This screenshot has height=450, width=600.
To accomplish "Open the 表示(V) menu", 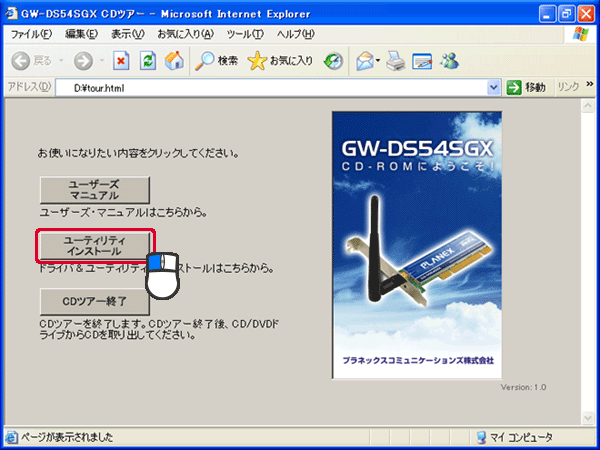I will coord(127,34).
